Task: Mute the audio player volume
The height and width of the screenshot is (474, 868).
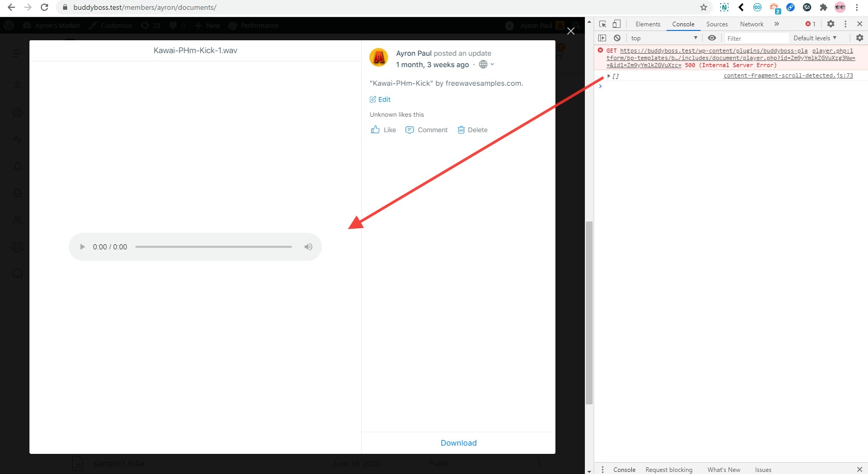Action: tap(308, 247)
